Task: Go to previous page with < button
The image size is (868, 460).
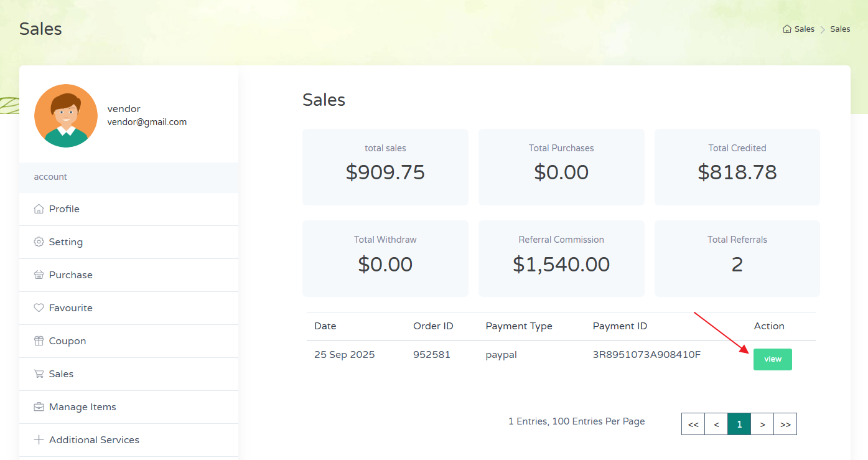Action: pos(716,425)
